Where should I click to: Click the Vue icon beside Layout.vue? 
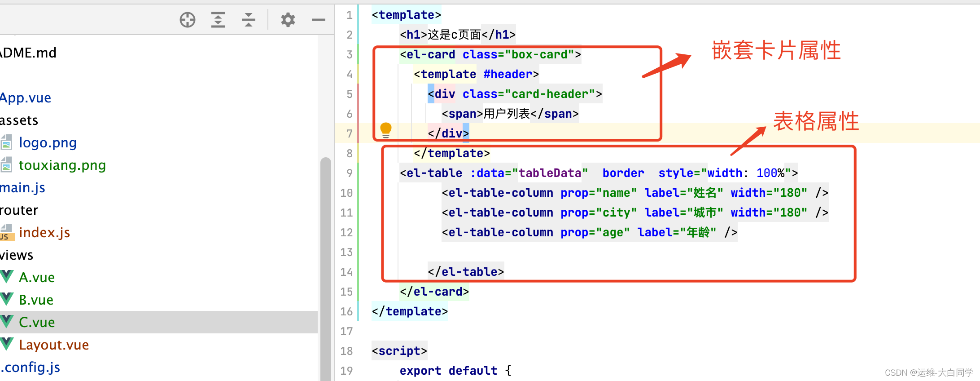[x=7, y=344]
